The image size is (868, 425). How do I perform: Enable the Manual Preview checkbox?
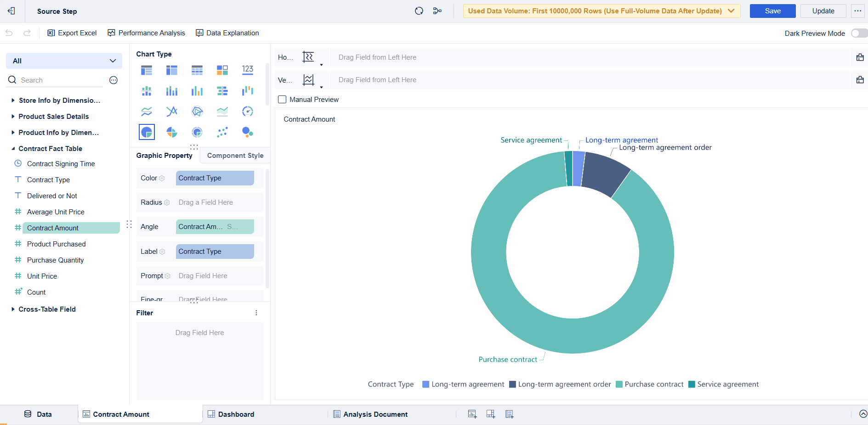pyautogui.click(x=282, y=100)
